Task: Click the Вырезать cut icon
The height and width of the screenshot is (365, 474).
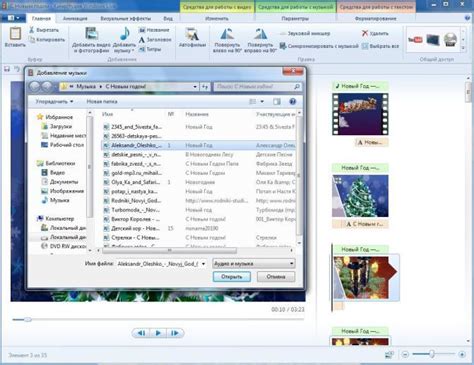Action: point(32,30)
